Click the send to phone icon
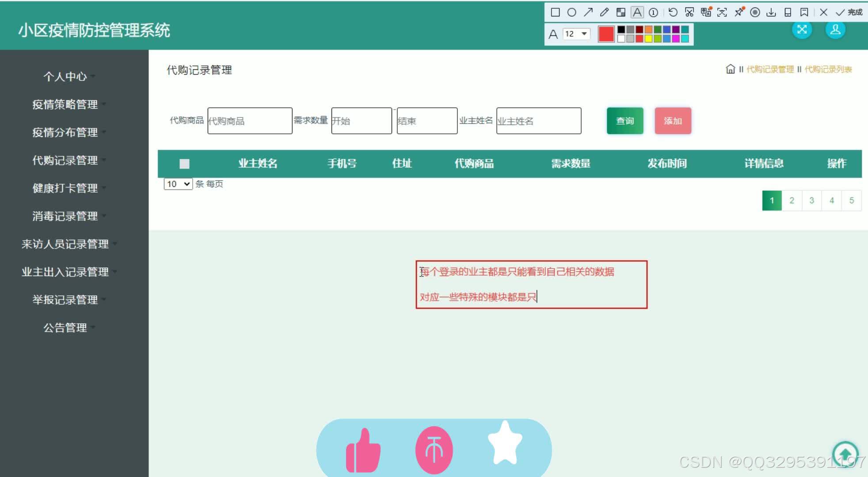 788,12
